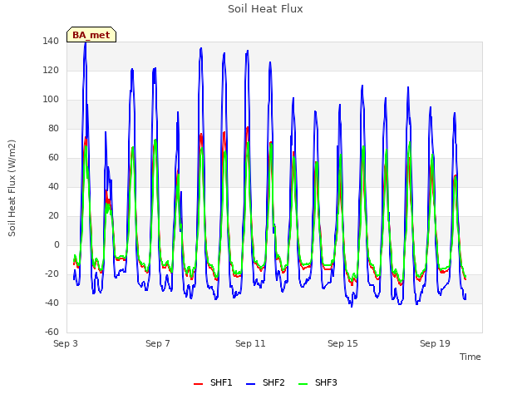Click the 120 y-axis tick label

[51, 71]
